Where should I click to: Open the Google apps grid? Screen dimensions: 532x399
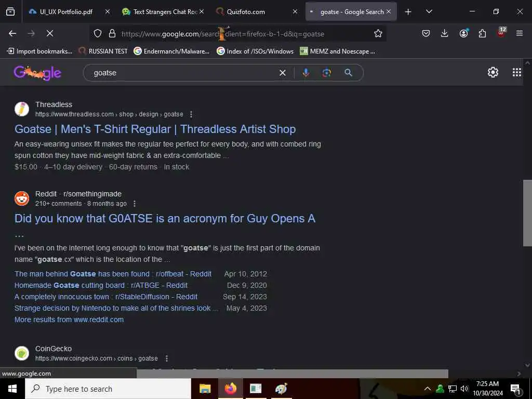pyautogui.click(x=517, y=72)
